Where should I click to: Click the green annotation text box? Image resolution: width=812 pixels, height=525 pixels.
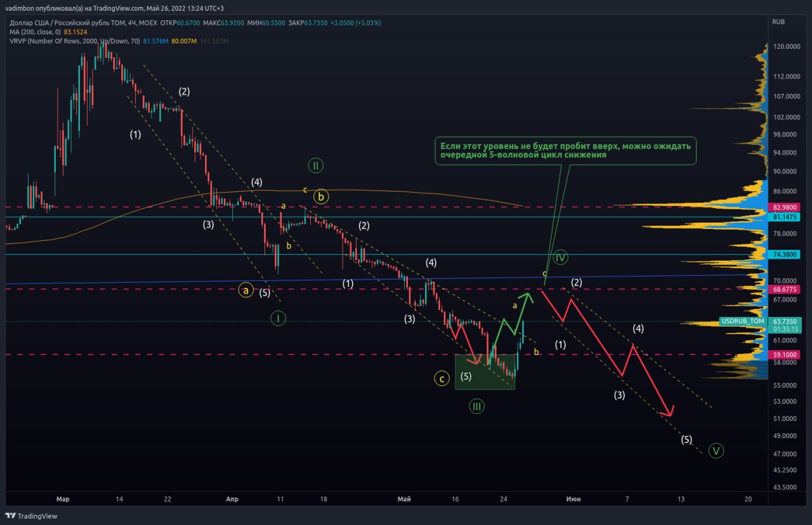point(565,151)
